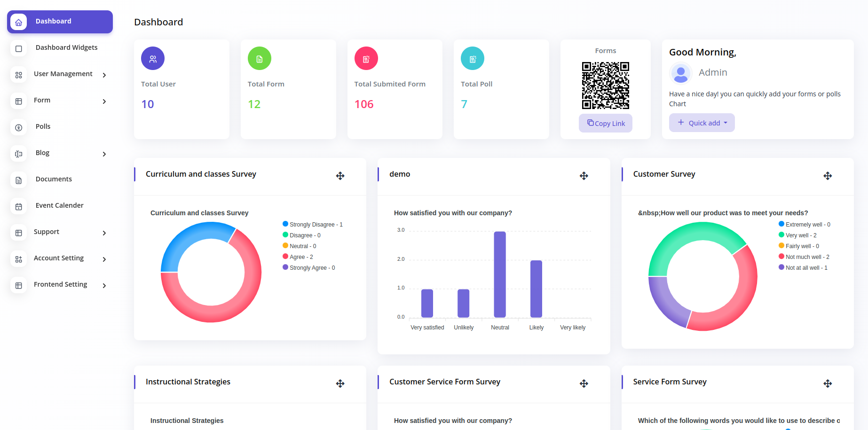
Task: Click the Not much well legend swatch
Action: click(x=781, y=257)
